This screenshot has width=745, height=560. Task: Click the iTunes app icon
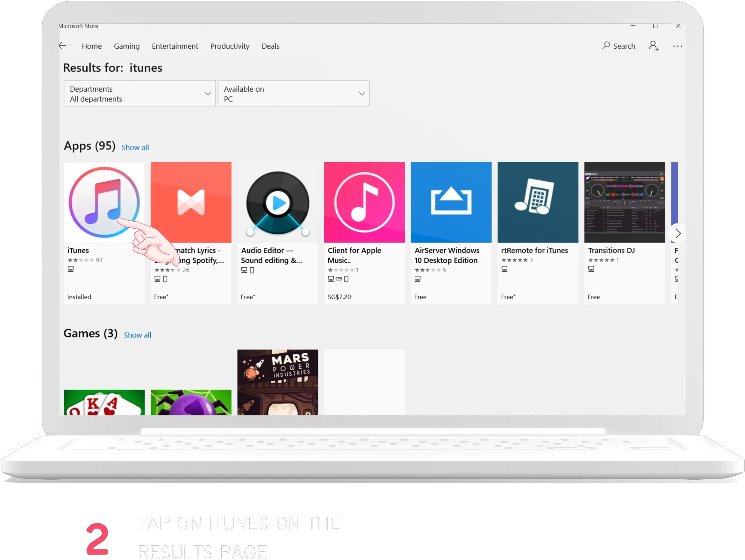pos(104,202)
